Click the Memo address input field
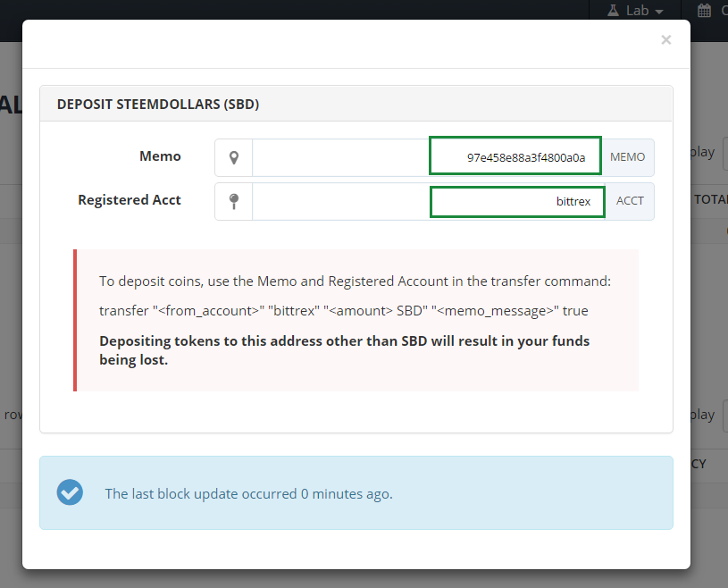 (x=427, y=157)
